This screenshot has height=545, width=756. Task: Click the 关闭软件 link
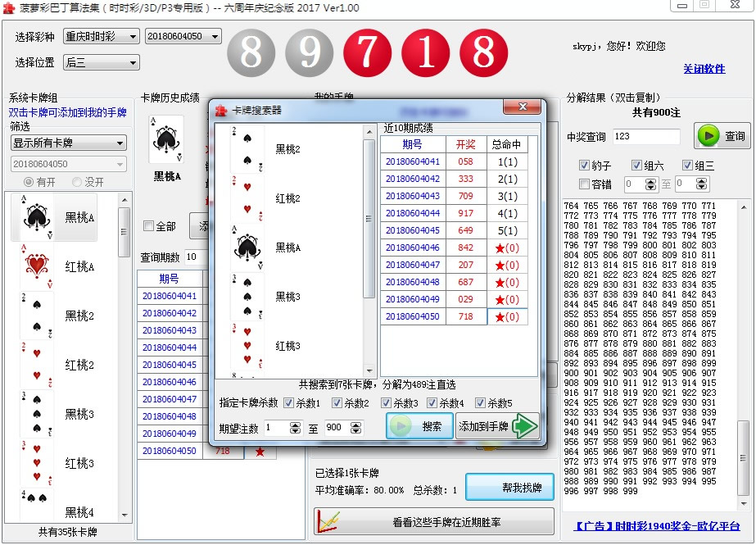704,69
